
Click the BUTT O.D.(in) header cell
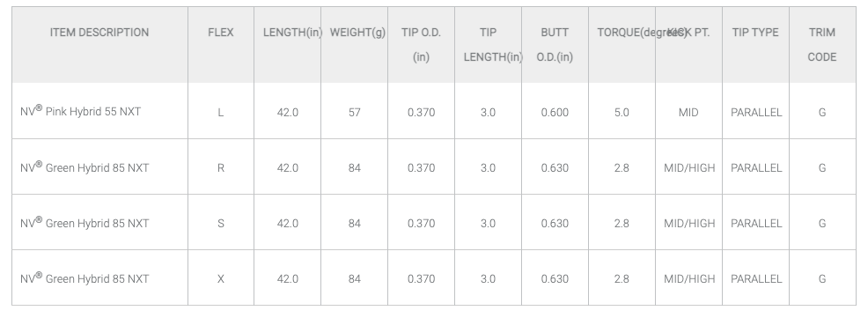pos(555,45)
